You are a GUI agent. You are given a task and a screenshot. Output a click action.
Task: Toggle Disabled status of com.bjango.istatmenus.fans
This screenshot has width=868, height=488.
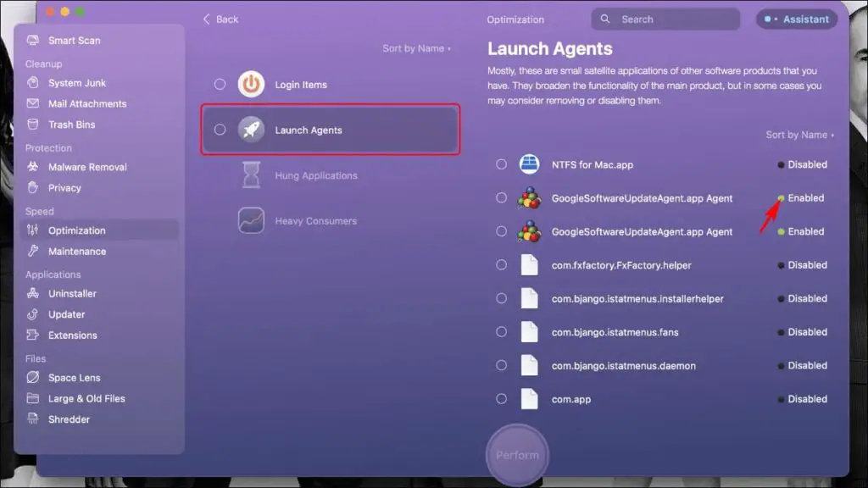(802, 332)
